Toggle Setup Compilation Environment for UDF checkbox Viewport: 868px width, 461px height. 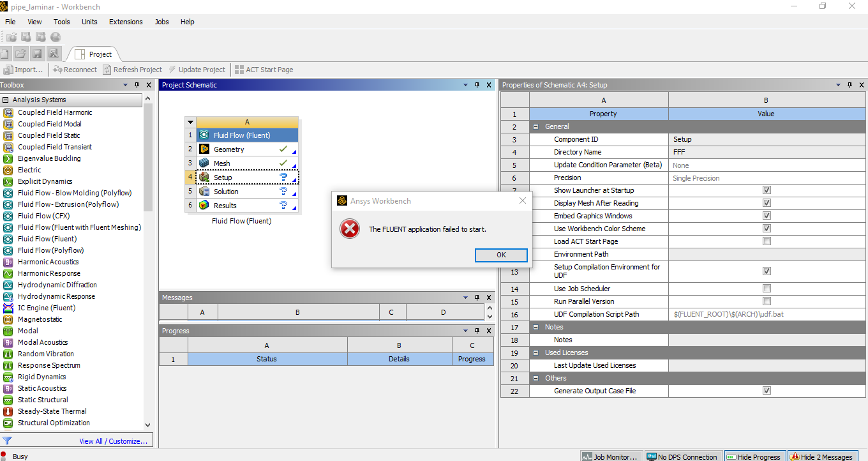tap(767, 271)
